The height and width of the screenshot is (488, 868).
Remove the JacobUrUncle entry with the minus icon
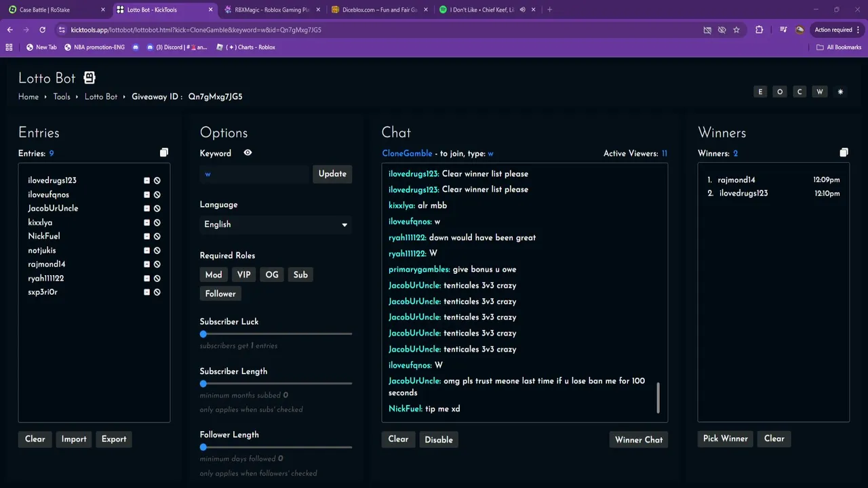click(x=146, y=209)
